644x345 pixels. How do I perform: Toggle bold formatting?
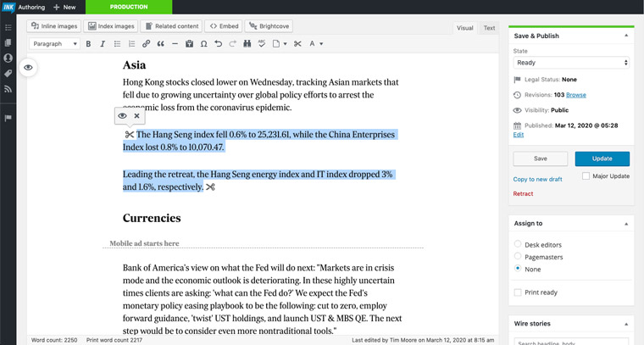[88, 43]
